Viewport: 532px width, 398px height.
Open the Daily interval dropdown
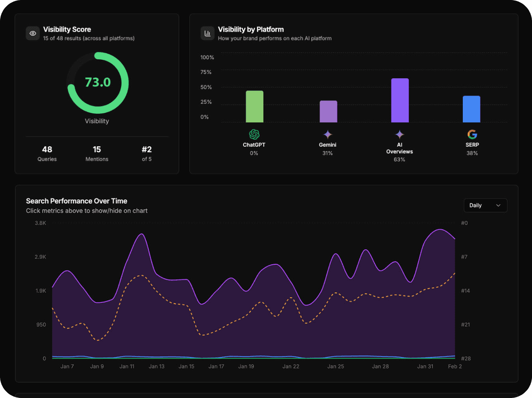point(485,205)
